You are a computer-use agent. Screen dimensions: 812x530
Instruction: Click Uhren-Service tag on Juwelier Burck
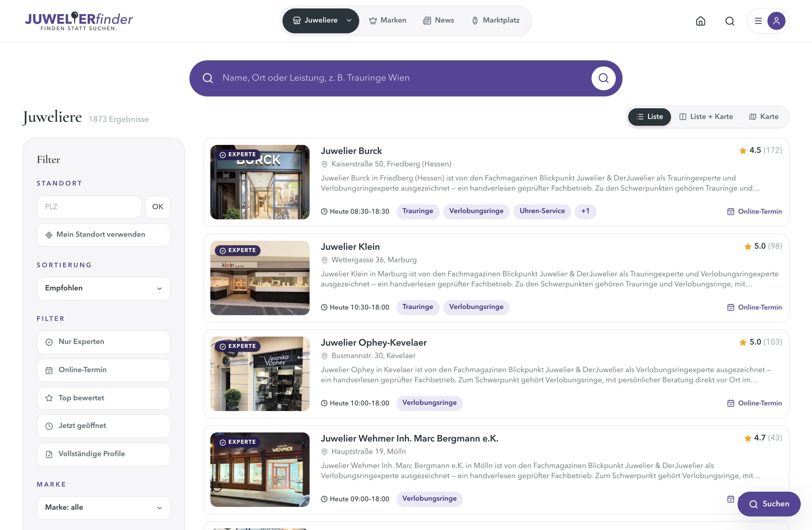click(542, 211)
